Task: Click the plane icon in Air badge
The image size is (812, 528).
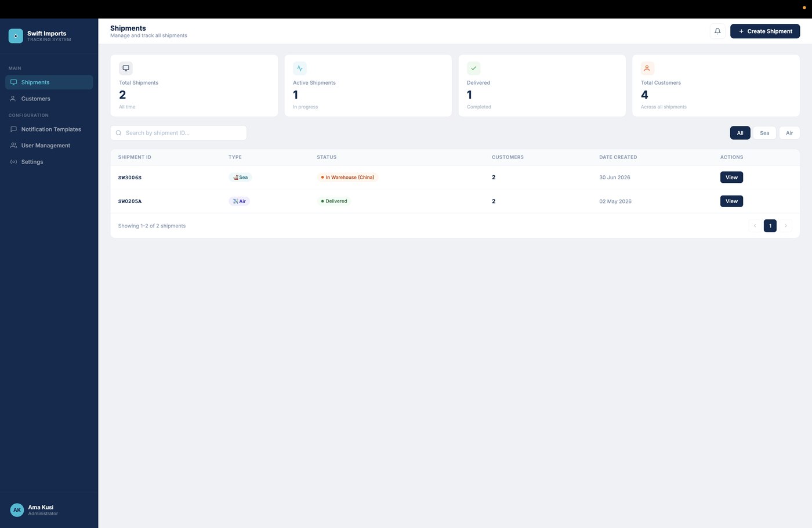Action: pyautogui.click(x=235, y=201)
